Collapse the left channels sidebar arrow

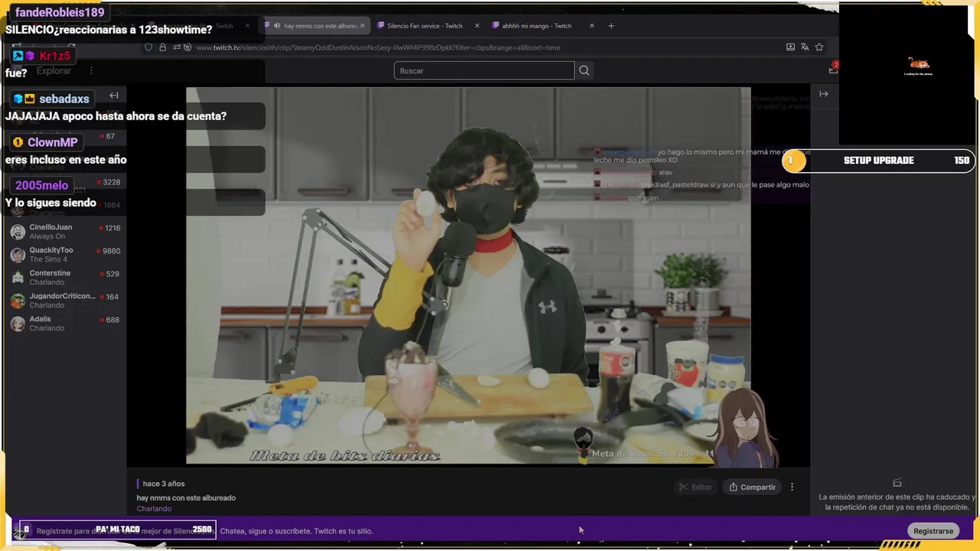pyautogui.click(x=114, y=96)
